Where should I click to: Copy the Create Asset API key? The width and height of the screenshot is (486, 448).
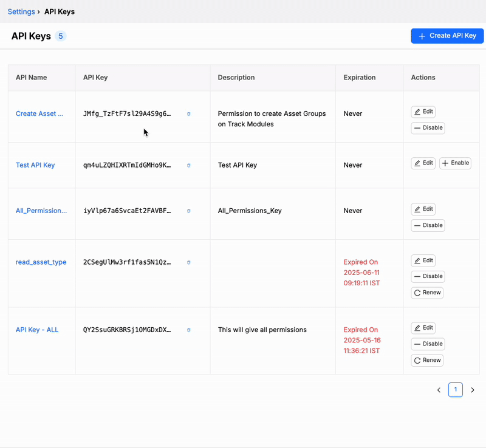(x=188, y=114)
